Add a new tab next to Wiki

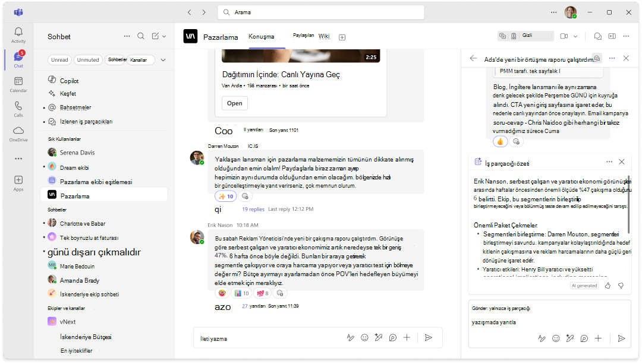coord(342,37)
